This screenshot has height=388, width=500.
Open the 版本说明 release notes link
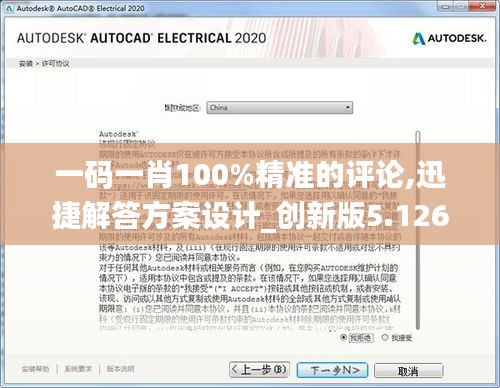(120, 369)
